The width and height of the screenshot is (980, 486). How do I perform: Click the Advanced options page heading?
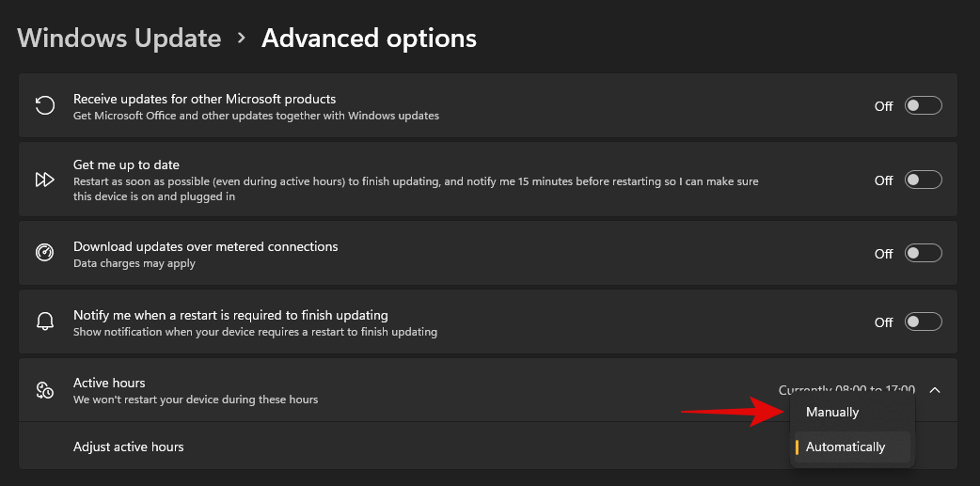[x=369, y=39]
